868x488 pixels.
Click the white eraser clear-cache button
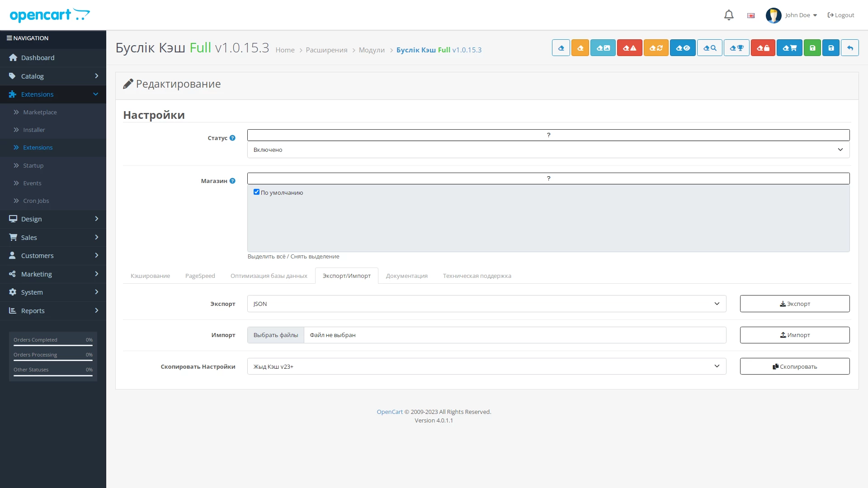(x=561, y=48)
